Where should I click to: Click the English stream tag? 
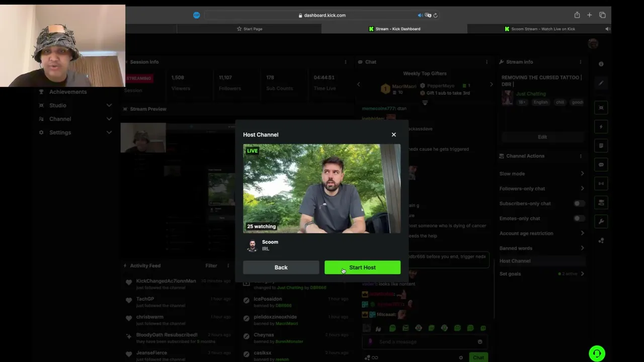541,103
